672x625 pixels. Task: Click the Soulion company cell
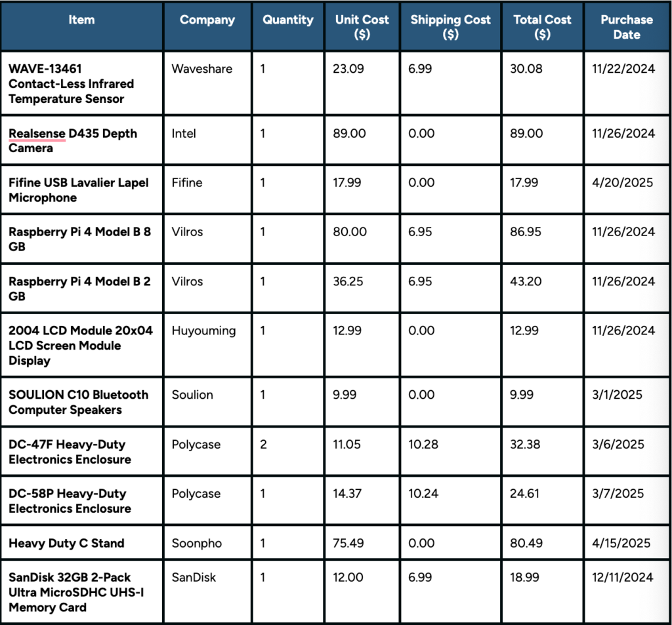207,402
